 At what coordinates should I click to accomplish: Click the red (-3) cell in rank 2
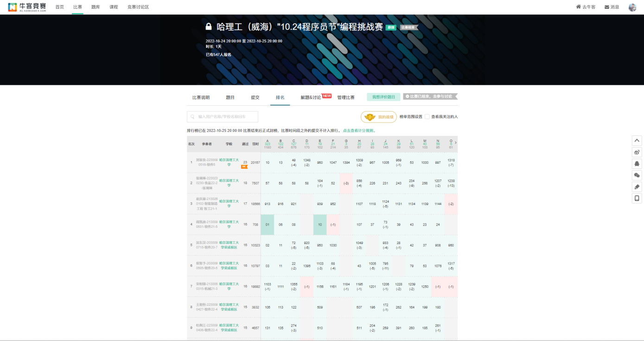(x=346, y=183)
